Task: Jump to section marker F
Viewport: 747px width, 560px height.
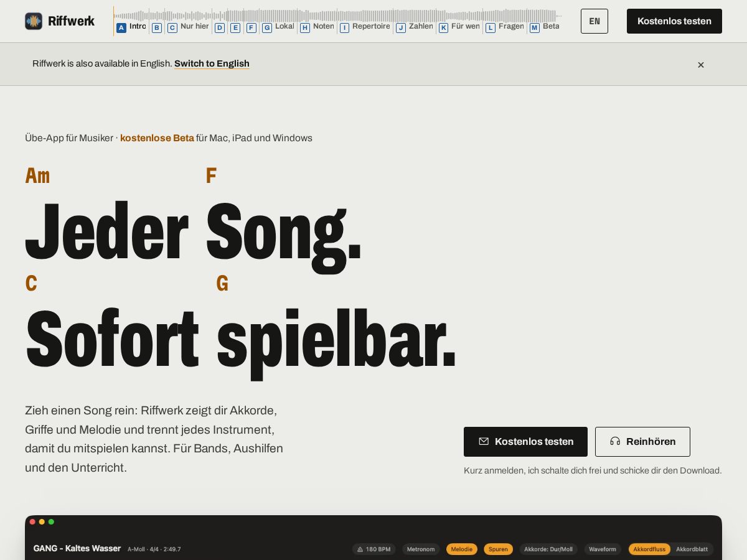Action: pyautogui.click(x=251, y=27)
